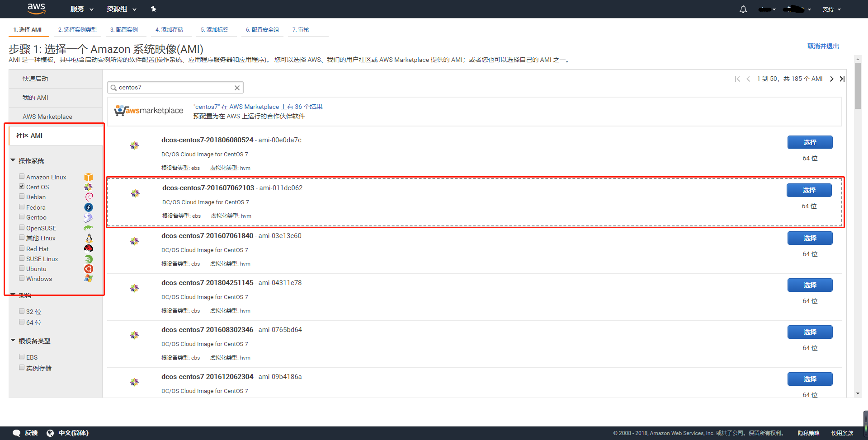The image size is (868, 440).
Task: Click CentOS icon of dcos-centos7-201806080524
Action: (x=134, y=145)
